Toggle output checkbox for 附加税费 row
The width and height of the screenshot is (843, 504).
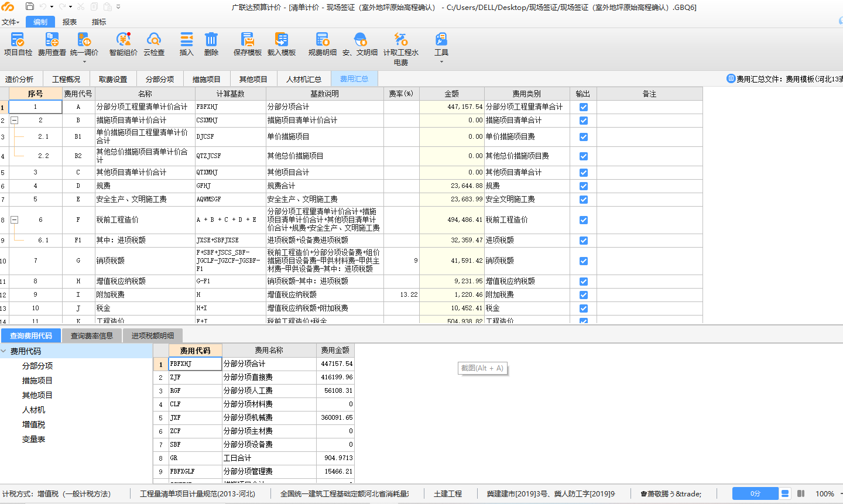tap(584, 295)
